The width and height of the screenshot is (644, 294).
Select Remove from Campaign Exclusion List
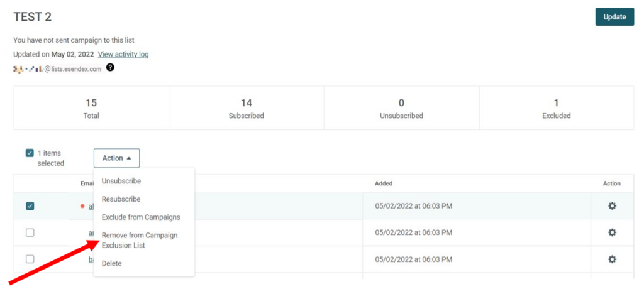point(140,240)
